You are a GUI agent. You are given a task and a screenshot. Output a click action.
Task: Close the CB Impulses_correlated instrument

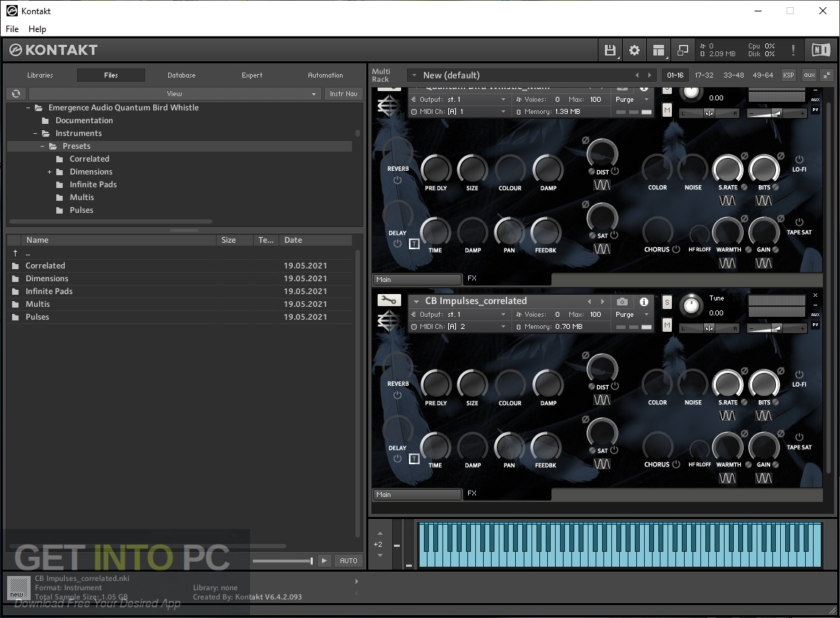click(815, 295)
